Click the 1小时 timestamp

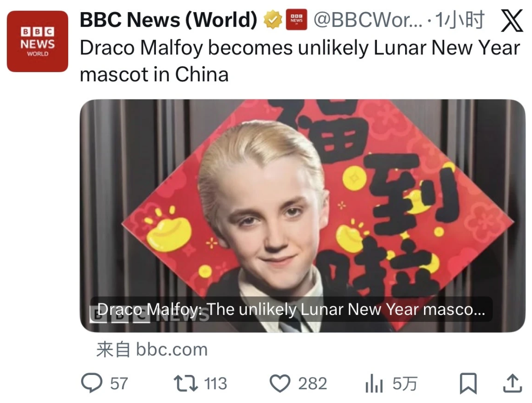pyautogui.click(x=459, y=20)
